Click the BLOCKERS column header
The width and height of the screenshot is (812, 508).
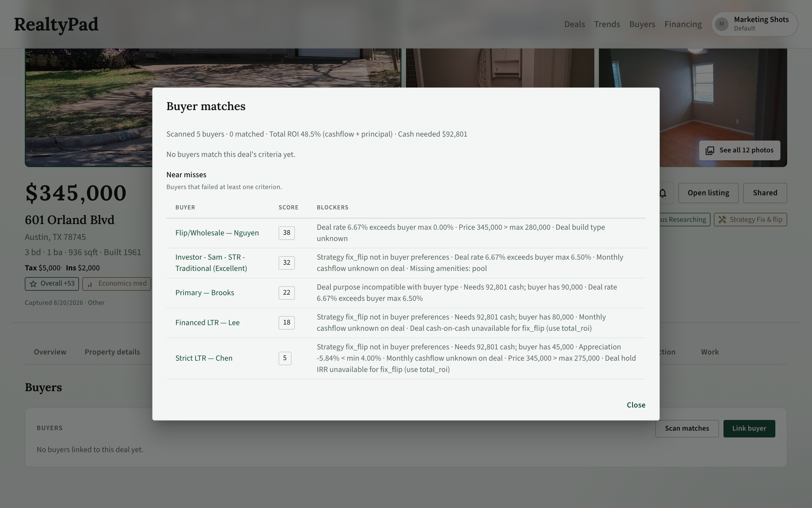332,207
